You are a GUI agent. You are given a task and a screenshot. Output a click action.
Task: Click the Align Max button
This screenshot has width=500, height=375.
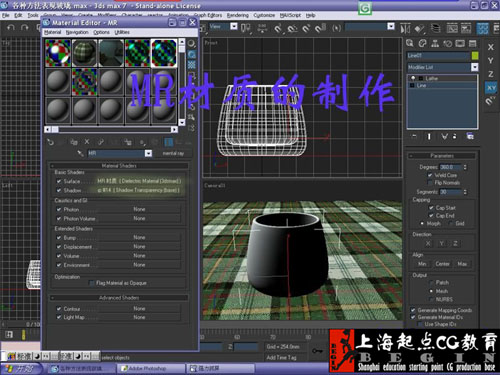[462, 264]
